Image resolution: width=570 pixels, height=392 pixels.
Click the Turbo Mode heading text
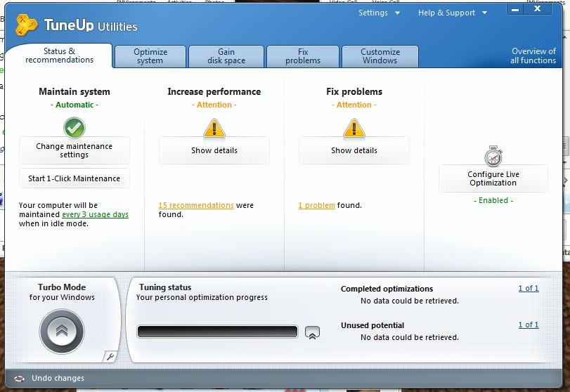point(62,287)
